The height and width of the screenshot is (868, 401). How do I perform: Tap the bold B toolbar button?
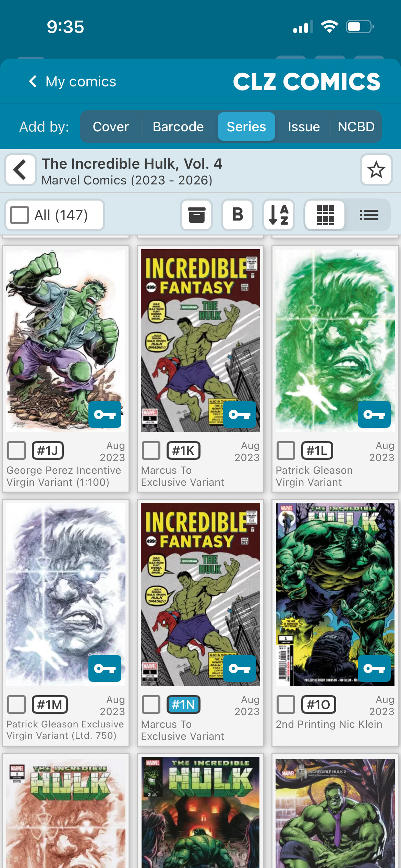(238, 215)
